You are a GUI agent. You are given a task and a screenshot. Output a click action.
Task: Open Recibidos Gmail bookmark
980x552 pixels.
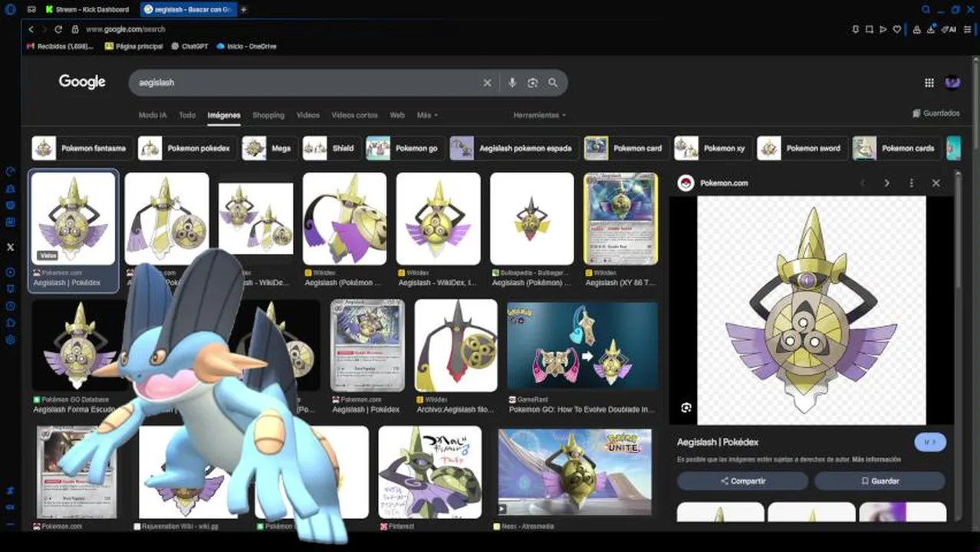pos(60,46)
